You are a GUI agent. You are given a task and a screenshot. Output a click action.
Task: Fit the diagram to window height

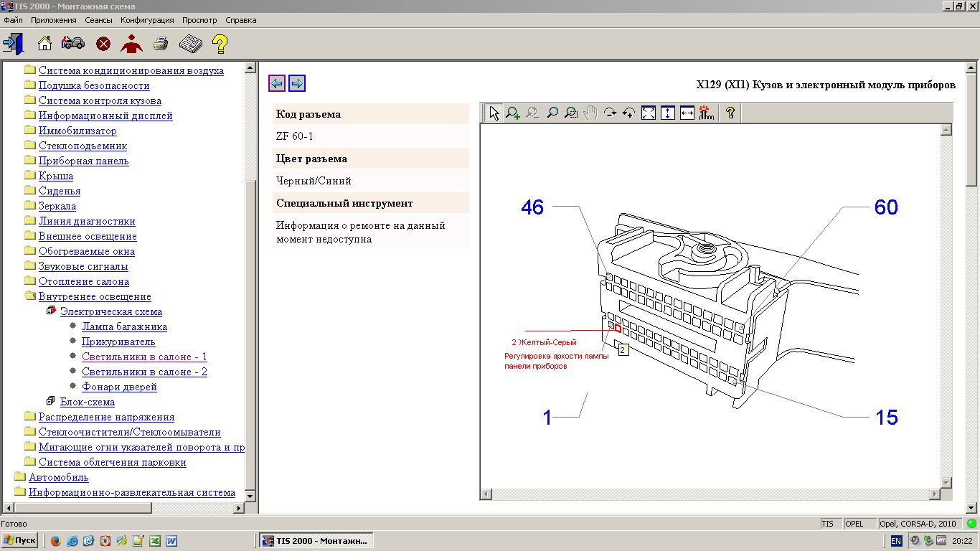pos(668,113)
